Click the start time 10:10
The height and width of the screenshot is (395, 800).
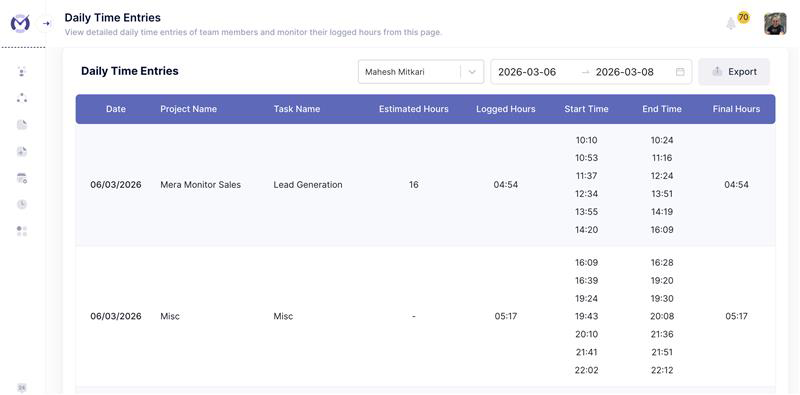tap(586, 140)
